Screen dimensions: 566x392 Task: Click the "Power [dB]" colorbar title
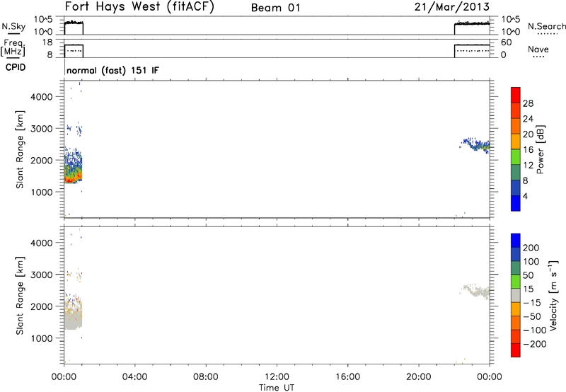tap(541, 149)
